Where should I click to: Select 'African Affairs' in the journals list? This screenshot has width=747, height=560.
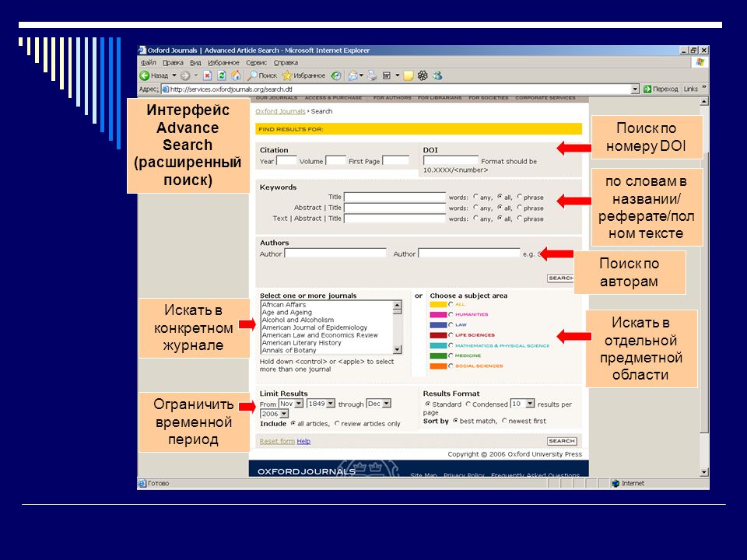[327, 305]
